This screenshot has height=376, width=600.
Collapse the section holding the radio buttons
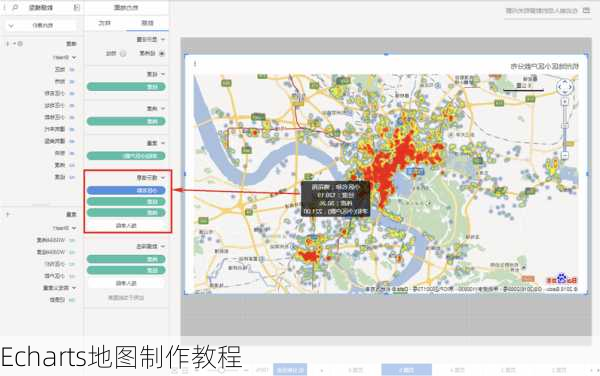click(163, 39)
